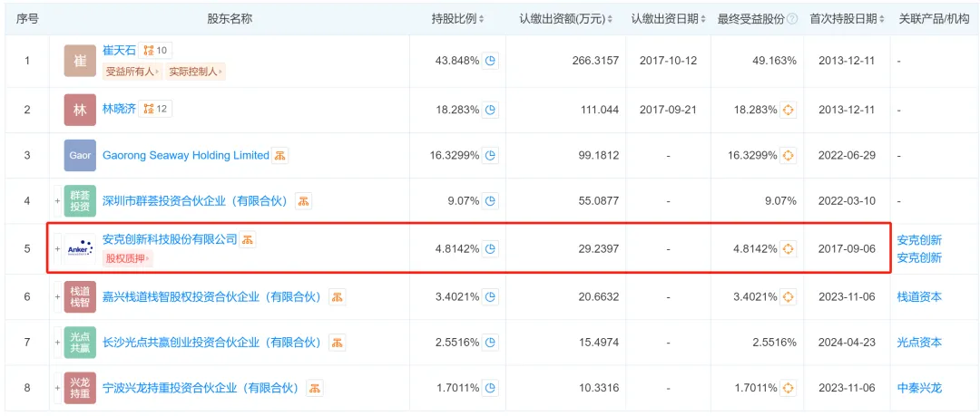Click the Anker logo thumbnail

tap(80, 248)
